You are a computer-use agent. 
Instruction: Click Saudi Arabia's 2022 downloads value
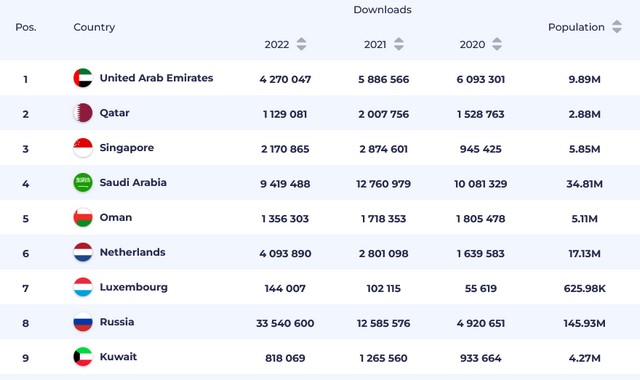[285, 184]
